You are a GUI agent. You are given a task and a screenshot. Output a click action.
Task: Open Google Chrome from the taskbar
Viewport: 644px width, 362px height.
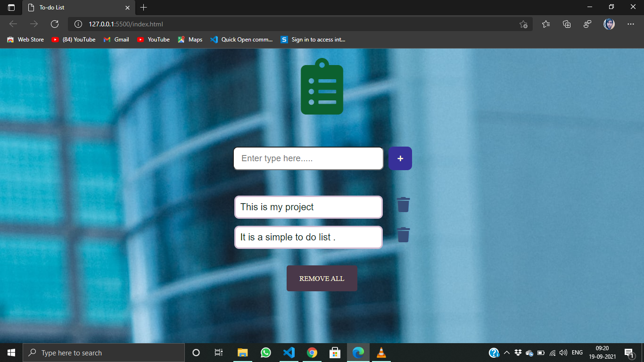click(x=312, y=353)
